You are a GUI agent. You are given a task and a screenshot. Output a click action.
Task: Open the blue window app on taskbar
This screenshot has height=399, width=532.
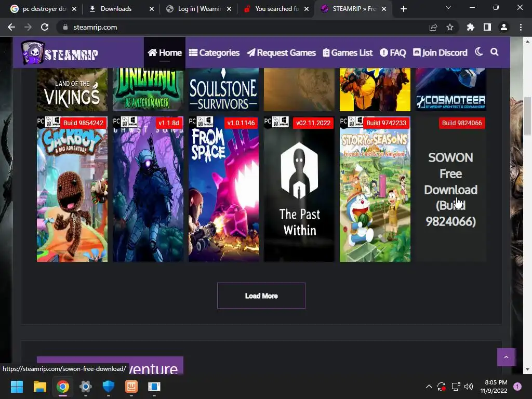click(154, 387)
